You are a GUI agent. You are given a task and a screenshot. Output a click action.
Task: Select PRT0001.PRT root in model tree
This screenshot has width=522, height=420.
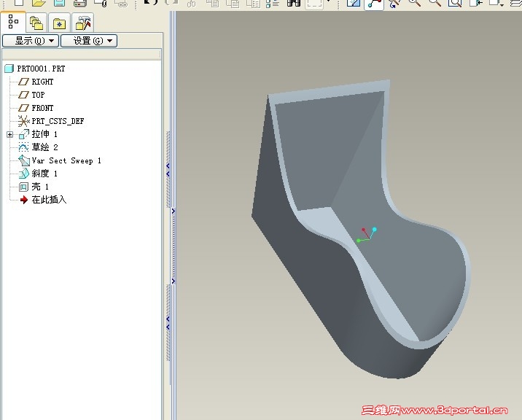pyautogui.click(x=35, y=69)
